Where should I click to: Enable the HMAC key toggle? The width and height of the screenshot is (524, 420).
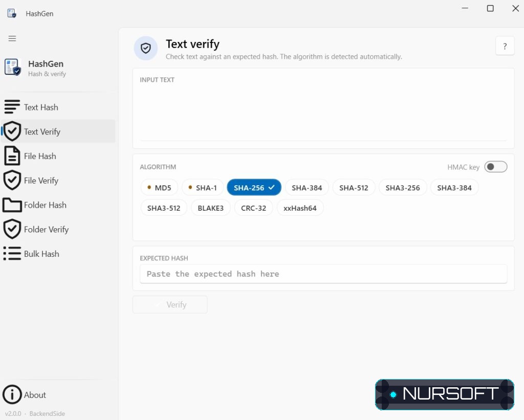(495, 167)
